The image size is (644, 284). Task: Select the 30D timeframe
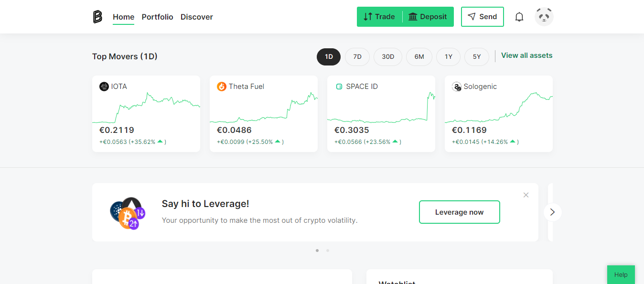(388, 57)
